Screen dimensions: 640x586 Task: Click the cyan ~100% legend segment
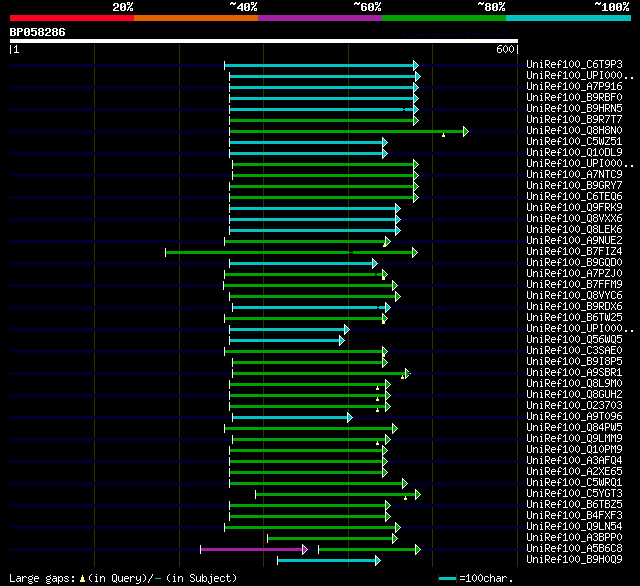[569, 18]
